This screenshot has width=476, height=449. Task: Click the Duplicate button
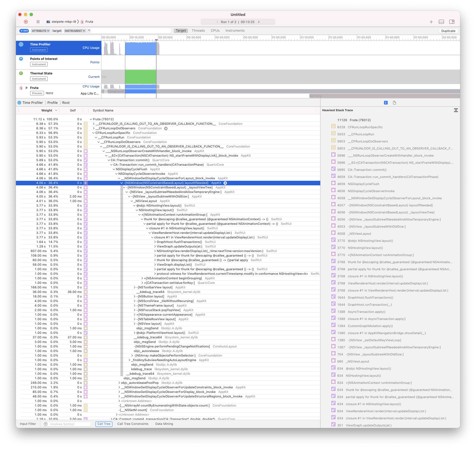tap(448, 31)
